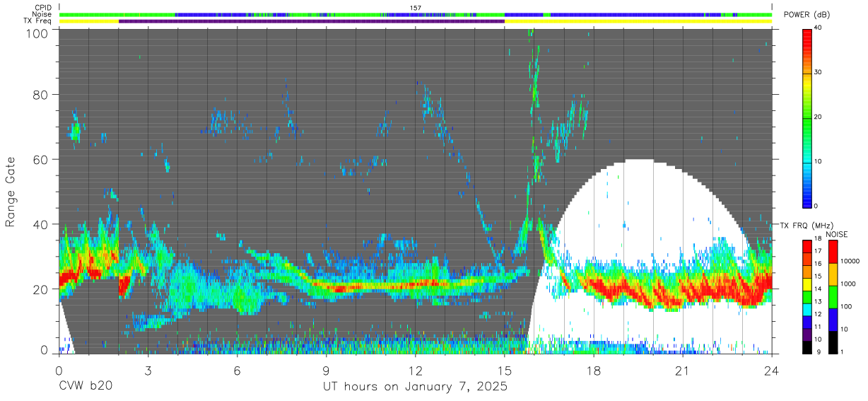Click the Range Gate axis title
The image size is (868, 401).
tap(11, 192)
